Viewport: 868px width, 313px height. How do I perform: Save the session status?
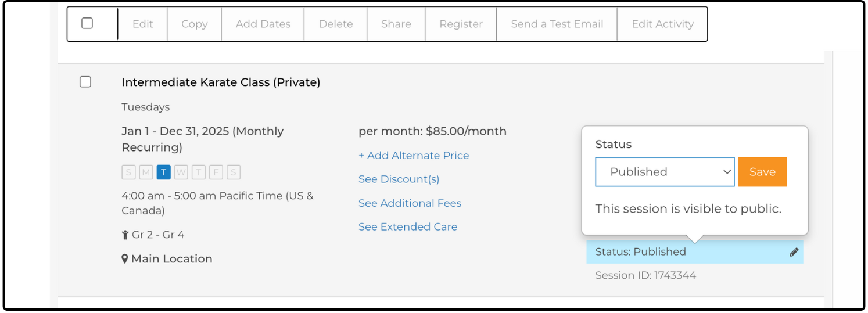(x=762, y=172)
